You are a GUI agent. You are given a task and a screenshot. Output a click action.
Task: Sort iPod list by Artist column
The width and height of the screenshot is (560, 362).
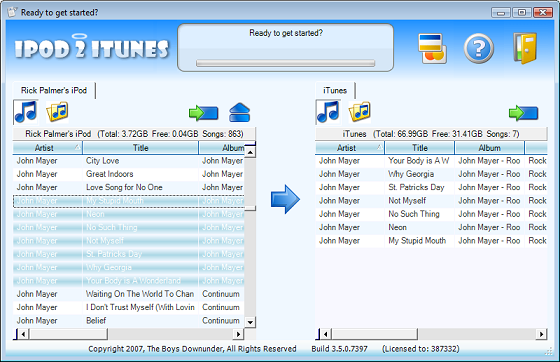click(48, 148)
